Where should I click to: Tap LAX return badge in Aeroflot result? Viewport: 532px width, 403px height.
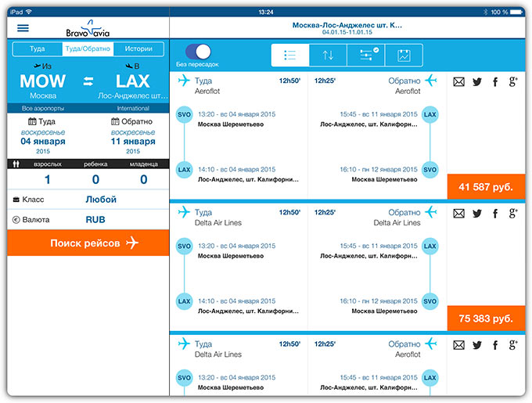coord(430,115)
